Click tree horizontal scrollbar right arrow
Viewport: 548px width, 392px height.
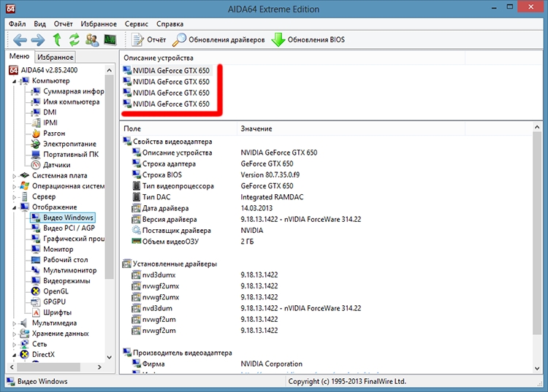(99, 367)
